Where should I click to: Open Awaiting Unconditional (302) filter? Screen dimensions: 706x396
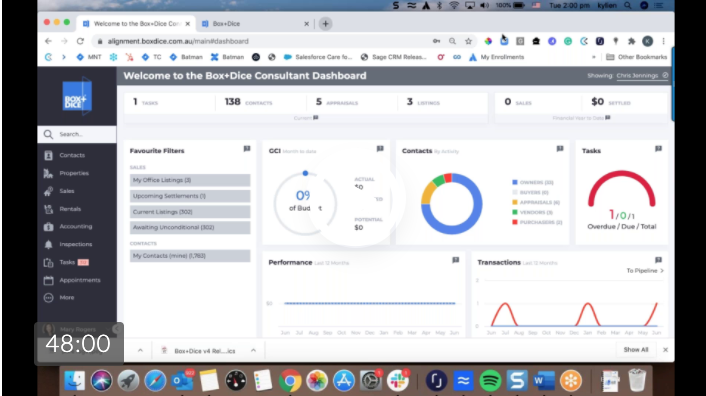[190, 228]
